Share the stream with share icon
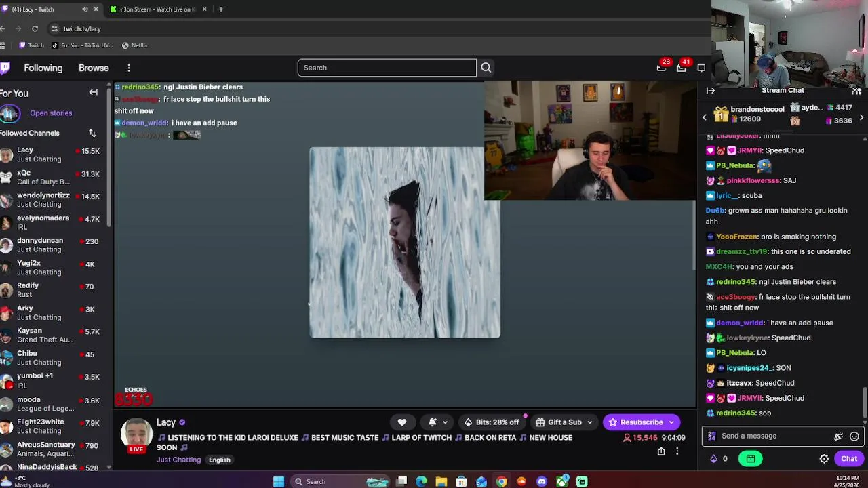This screenshot has width=868, height=488. 661,451
